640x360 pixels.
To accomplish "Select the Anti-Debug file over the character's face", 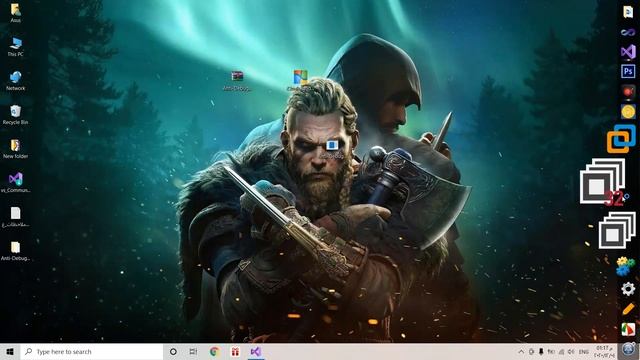I will click(332, 149).
